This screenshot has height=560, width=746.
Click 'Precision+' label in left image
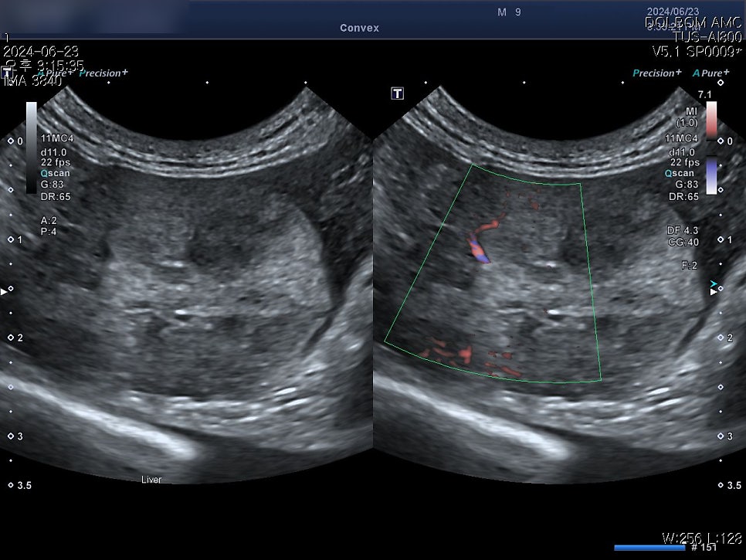(103, 73)
